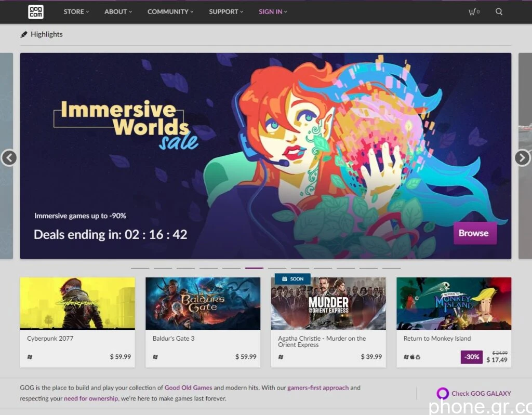Click Windows icon under Baldur's Gate 3
Image resolution: width=532 pixels, height=415 pixels.
(x=155, y=357)
